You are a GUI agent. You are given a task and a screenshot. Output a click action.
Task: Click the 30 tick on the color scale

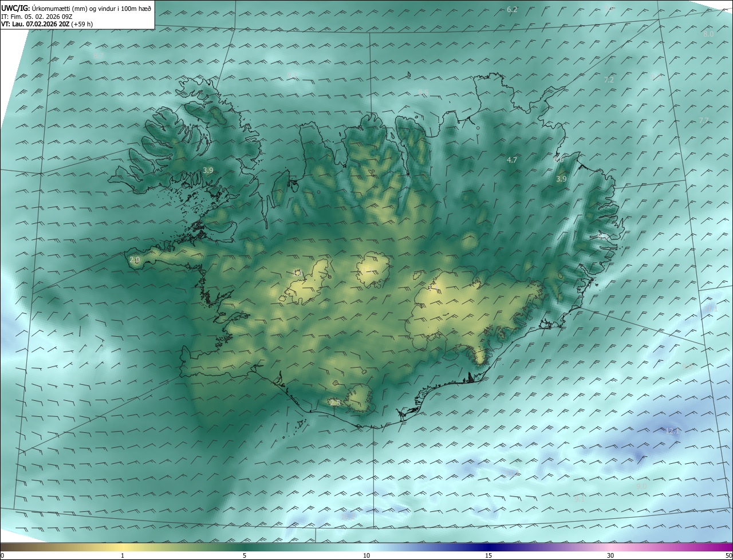[610, 555]
